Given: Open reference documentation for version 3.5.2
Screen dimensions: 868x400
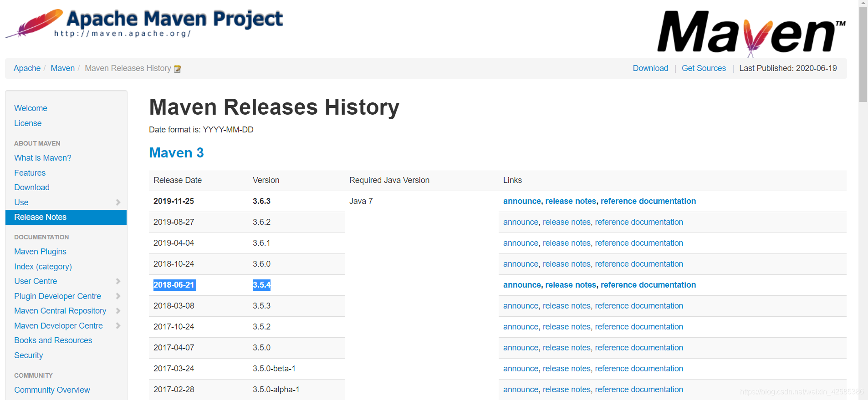Looking at the screenshot, I should point(639,327).
